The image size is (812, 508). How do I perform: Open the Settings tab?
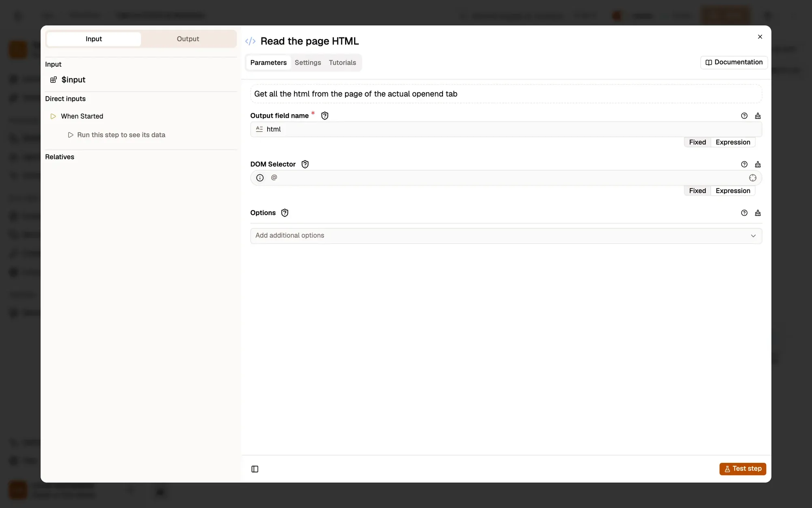(308, 63)
